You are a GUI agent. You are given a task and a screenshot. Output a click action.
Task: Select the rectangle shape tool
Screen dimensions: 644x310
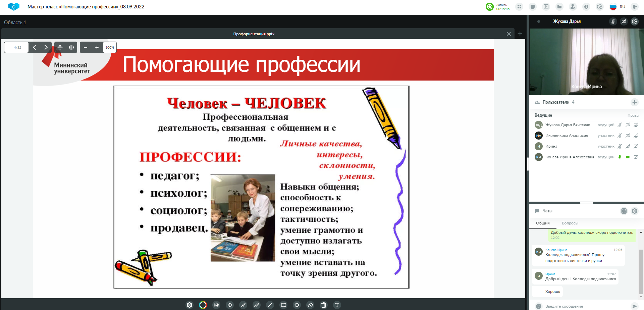(x=283, y=305)
